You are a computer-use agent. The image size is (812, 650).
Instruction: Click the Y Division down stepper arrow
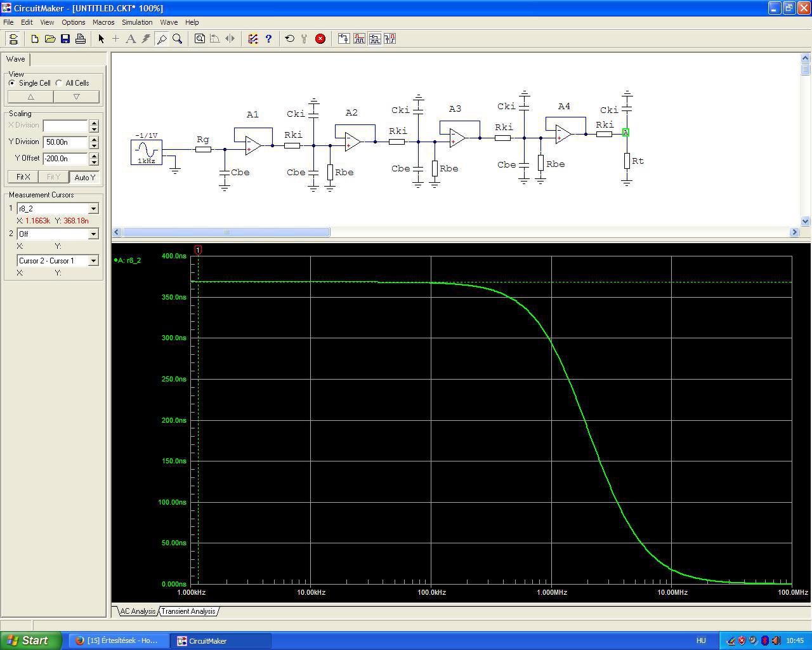94,145
